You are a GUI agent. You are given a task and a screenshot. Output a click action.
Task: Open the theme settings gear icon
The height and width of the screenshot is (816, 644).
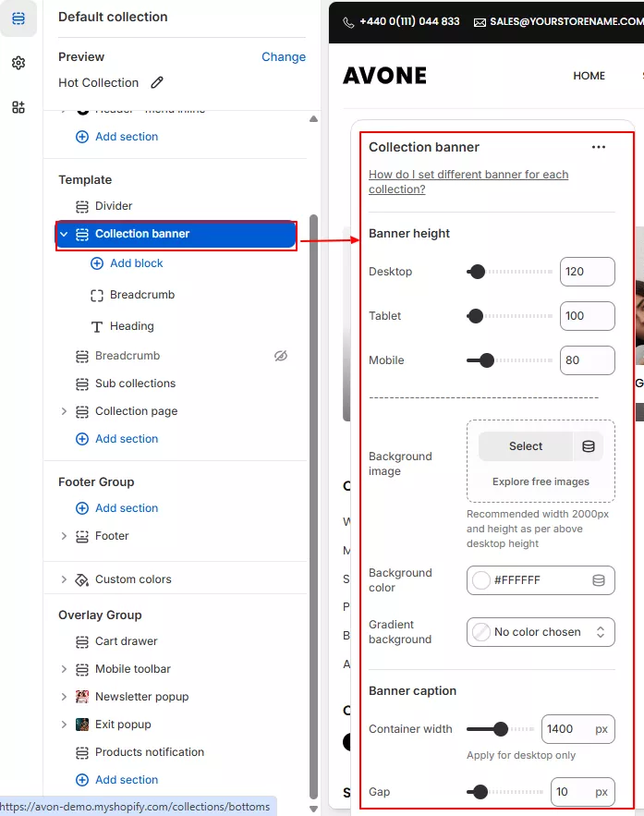18,63
